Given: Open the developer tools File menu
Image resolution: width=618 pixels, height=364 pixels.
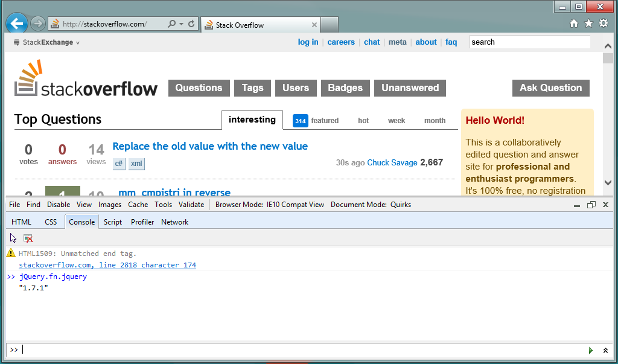Looking at the screenshot, I should 14,204.
